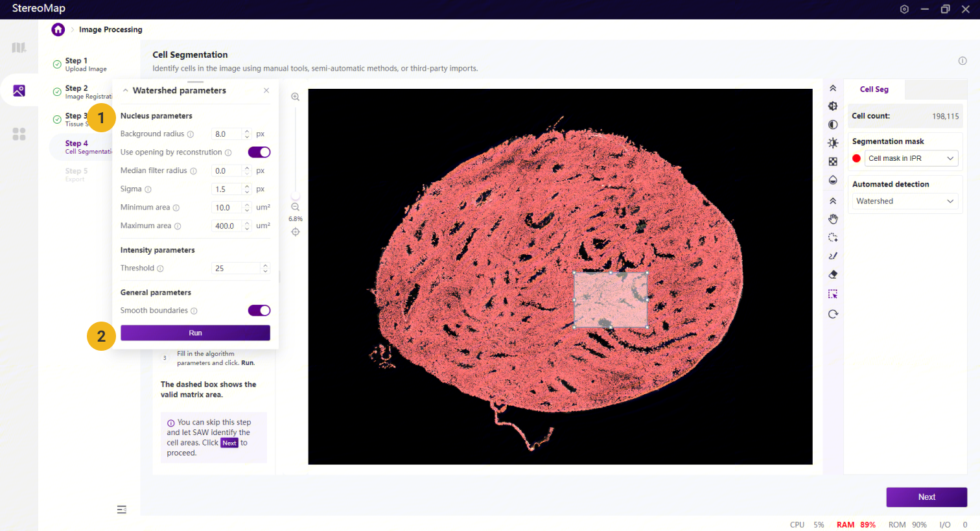Screen dimensions: 980x531
Task: Show info for Smooth boundaries
Action: [x=194, y=311]
